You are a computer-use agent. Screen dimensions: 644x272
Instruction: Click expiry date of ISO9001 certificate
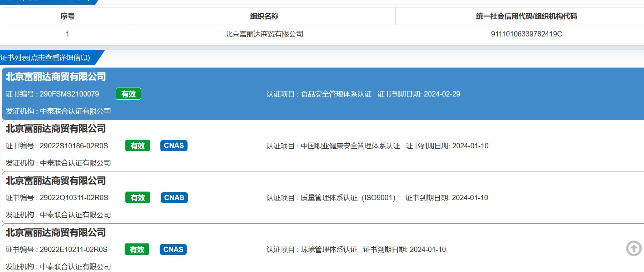point(470,198)
